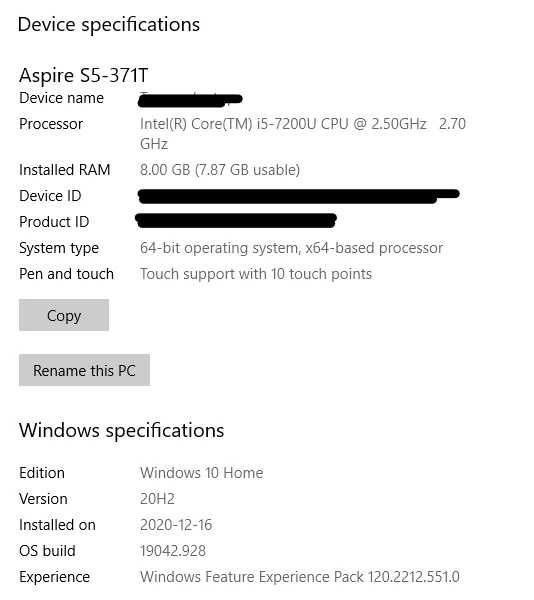Click the Pen and touch label
Image resolution: width=534 pixels, height=600 pixels.
point(67,274)
